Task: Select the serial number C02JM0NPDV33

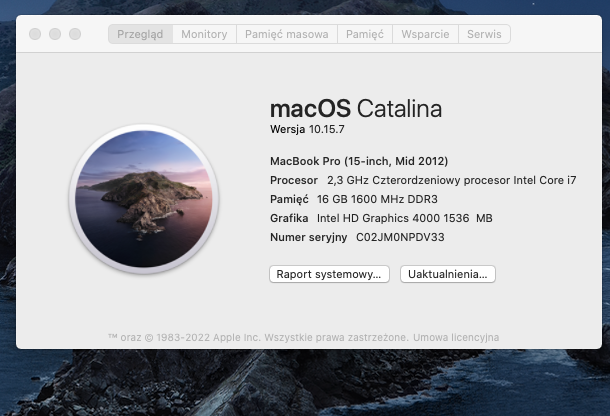Action: tap(400, 237)
